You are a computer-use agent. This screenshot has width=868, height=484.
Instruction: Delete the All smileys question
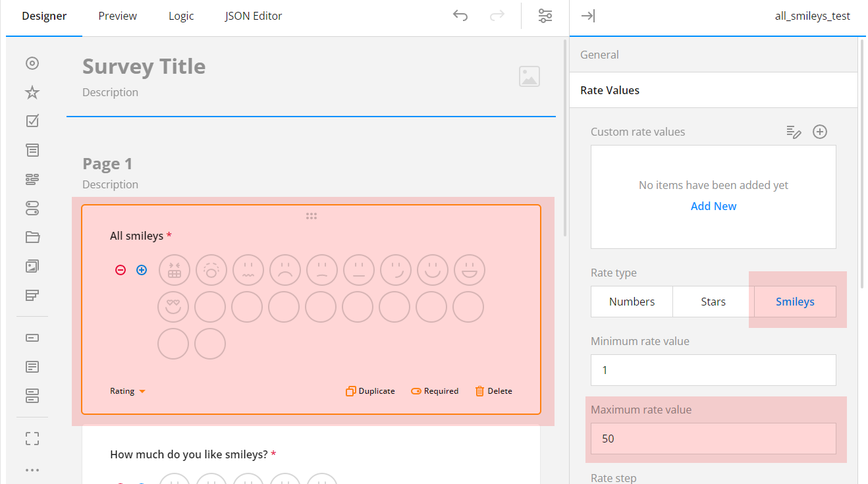pyautogui.click(x=493, y=390)
